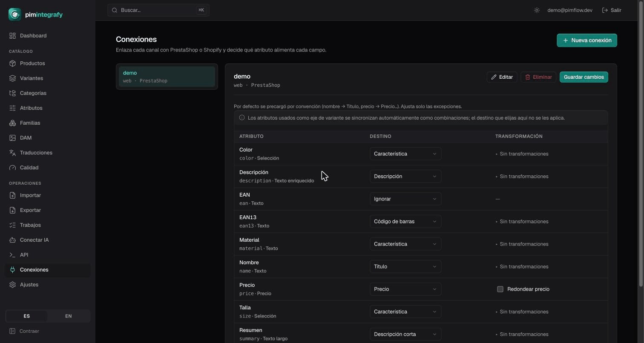Open Atributos via its sliders icon

point(12,108)
